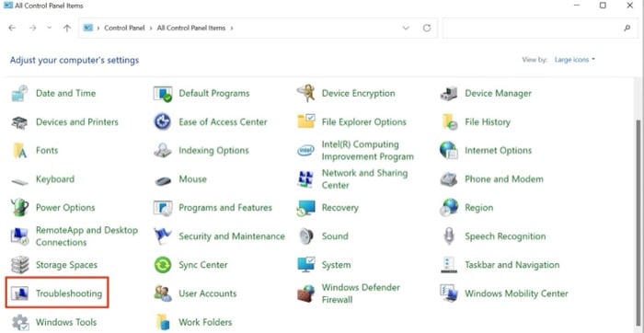Expand chevron after Control Panel breadcrumb
644x333 pixels.
[x=151, y=28]
